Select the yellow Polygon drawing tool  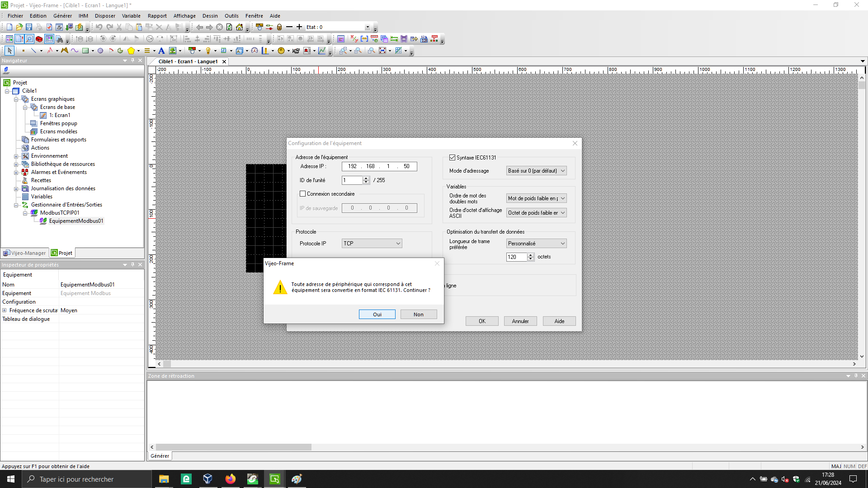click(x=131, y=51)
